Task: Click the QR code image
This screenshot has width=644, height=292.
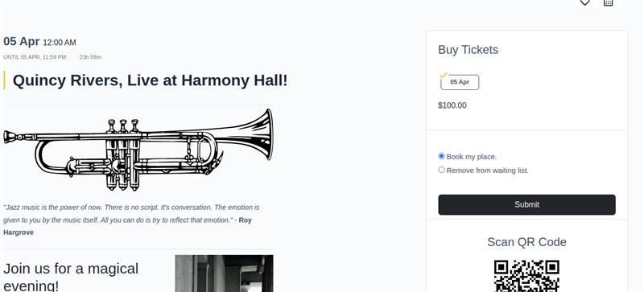Action: pos(526,276)
